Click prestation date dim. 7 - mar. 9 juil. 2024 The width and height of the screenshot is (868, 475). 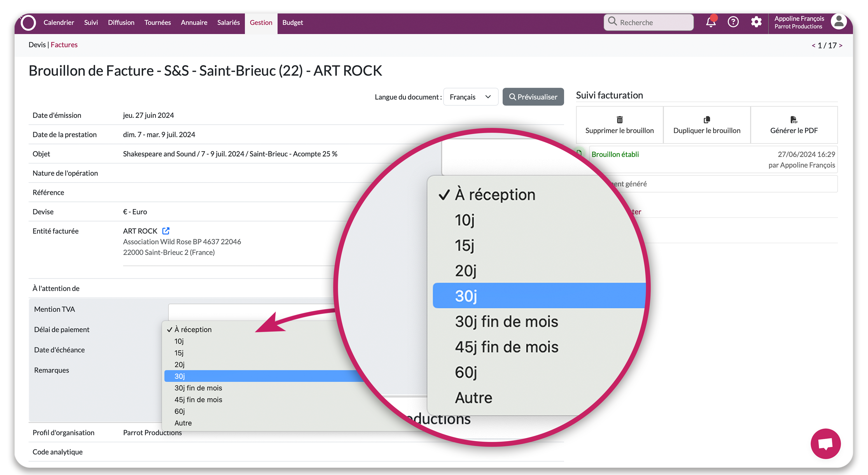click(159, 134)
